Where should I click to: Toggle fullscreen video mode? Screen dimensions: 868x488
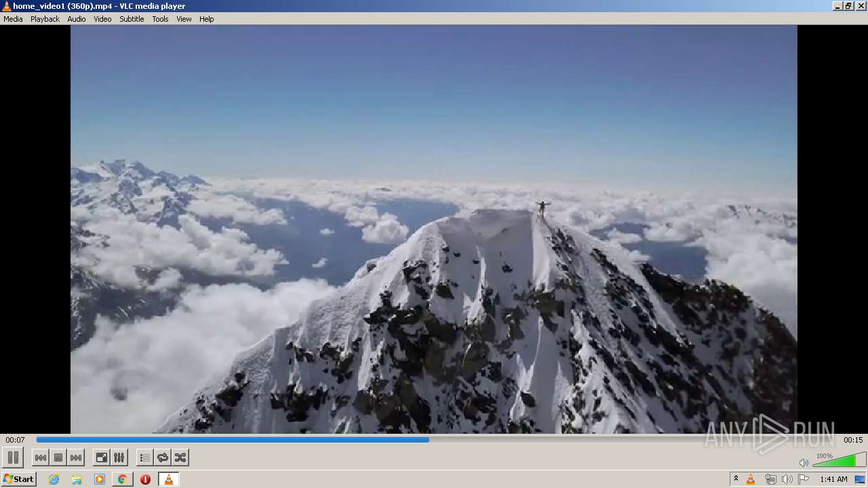coord(101,457)
